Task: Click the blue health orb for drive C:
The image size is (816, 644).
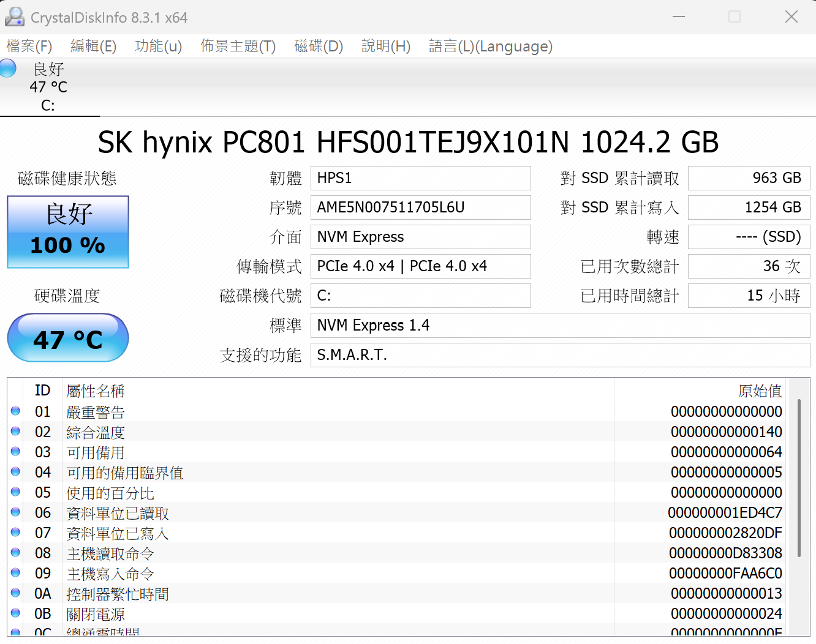Action: coord(7,68)
